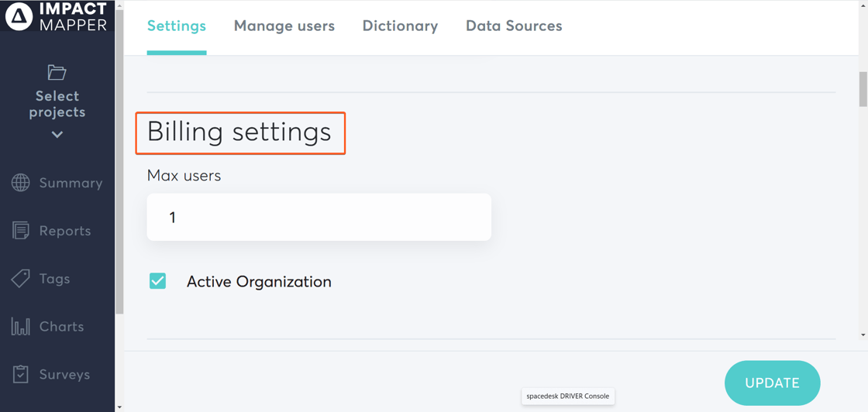868x412 pixels.
Task: Click the Impact Mapper logo
Action: pyautogui.click(x=56, y=16)
